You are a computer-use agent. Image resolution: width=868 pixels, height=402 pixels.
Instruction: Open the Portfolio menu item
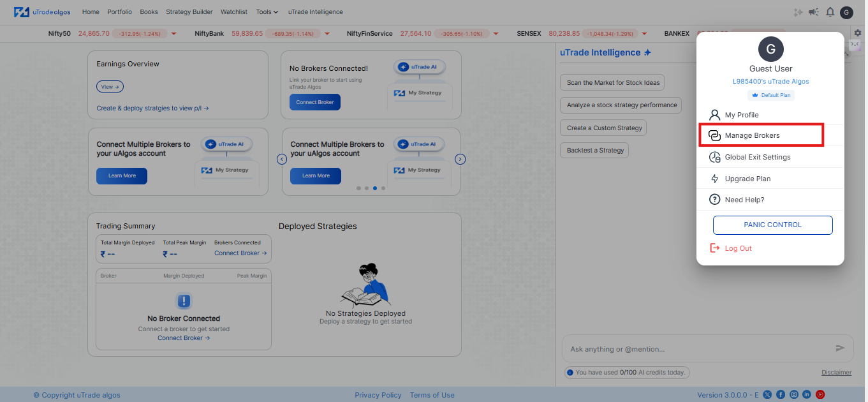[x=120, y=12]
